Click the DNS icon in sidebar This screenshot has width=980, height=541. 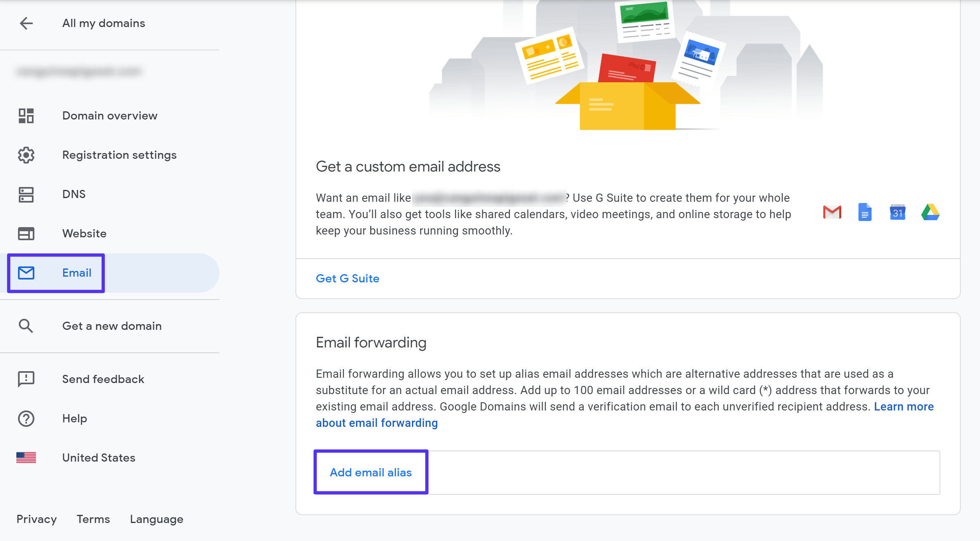[x=26, y=193]
